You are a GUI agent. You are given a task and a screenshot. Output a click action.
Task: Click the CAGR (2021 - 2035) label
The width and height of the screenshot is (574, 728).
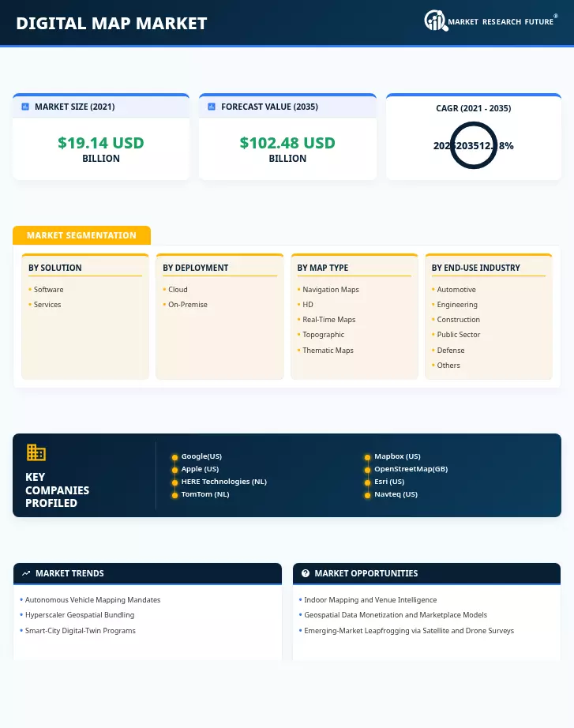click(474, 108)
